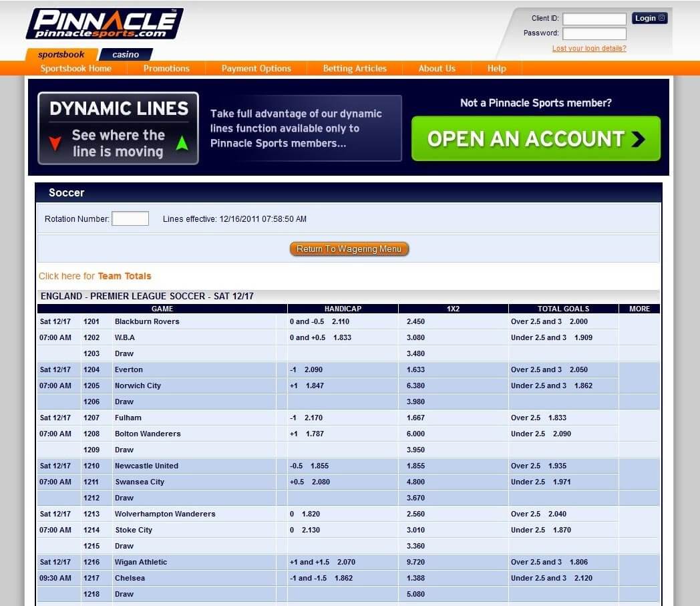
Task: Select Draw odds 3.670 for Newcastle match
Action: [415, 498]
